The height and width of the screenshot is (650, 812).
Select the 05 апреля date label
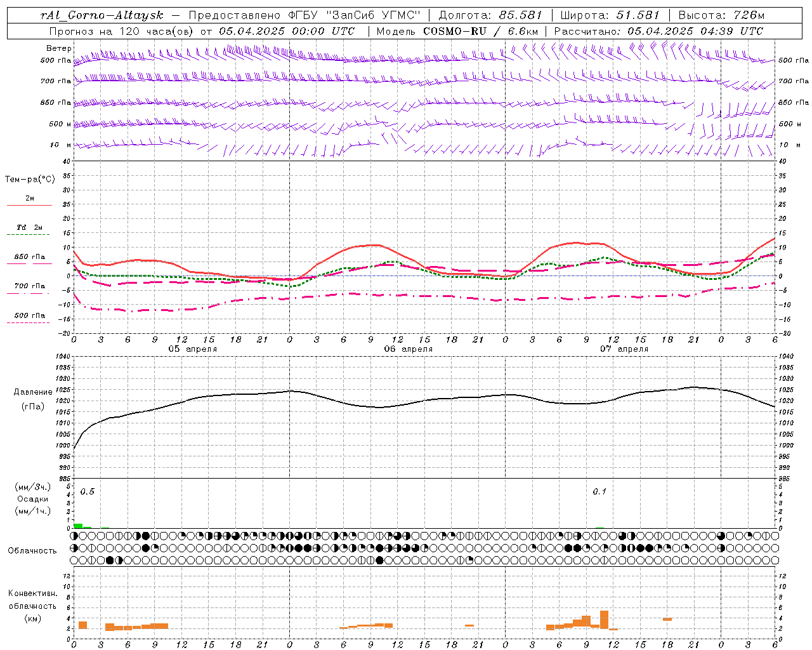(192, 349)
